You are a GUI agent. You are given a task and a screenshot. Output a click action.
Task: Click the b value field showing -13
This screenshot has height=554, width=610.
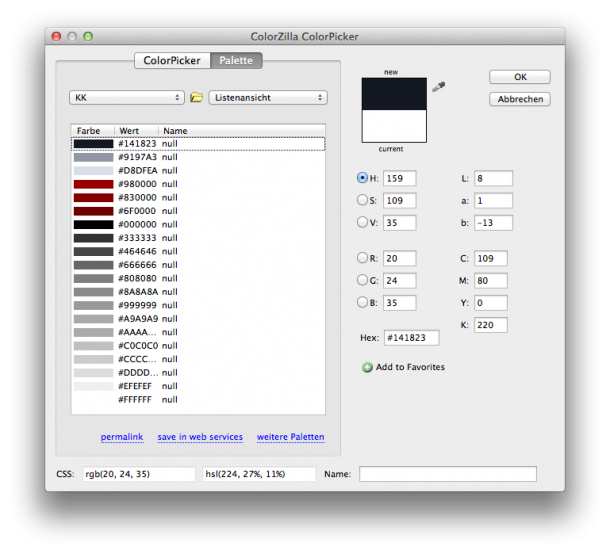point(493,223)
